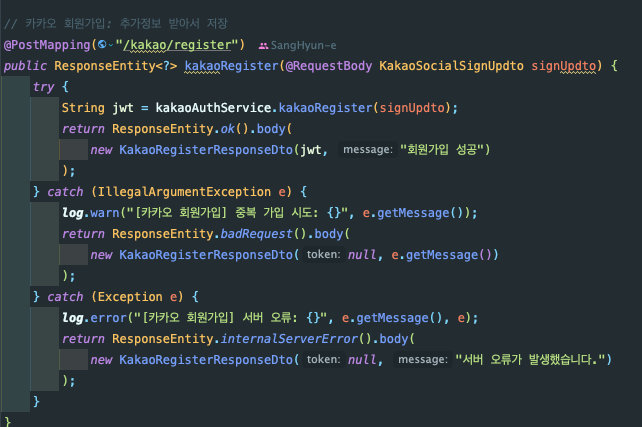Click KakaoRegisterResponseDto on the jwt line
Screen dimensions: 642x427
pyautogui.click(x=206, y=150)
